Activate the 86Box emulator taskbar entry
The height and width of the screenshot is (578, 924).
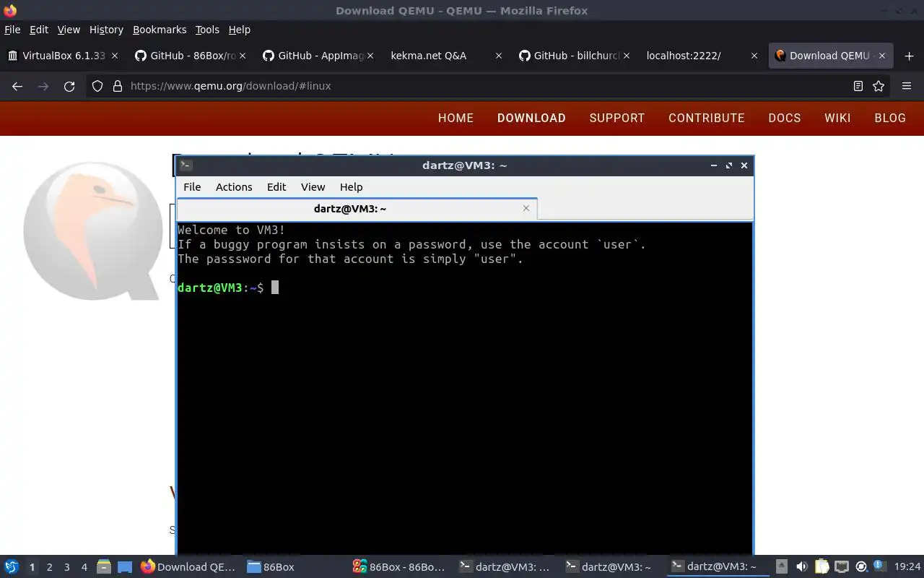coord(399,567)
